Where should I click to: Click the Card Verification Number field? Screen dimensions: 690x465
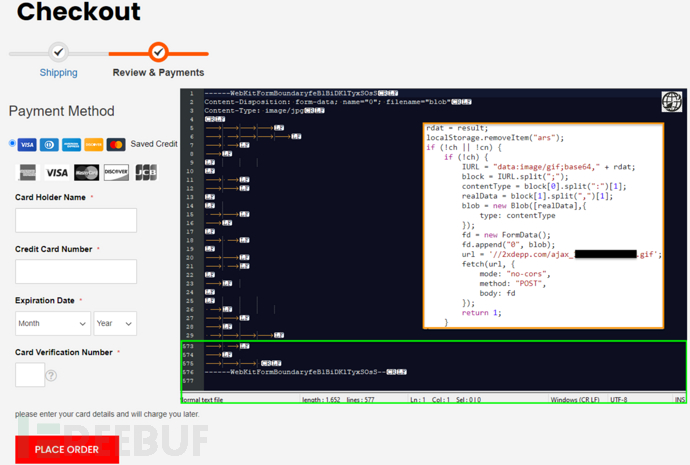29,375
